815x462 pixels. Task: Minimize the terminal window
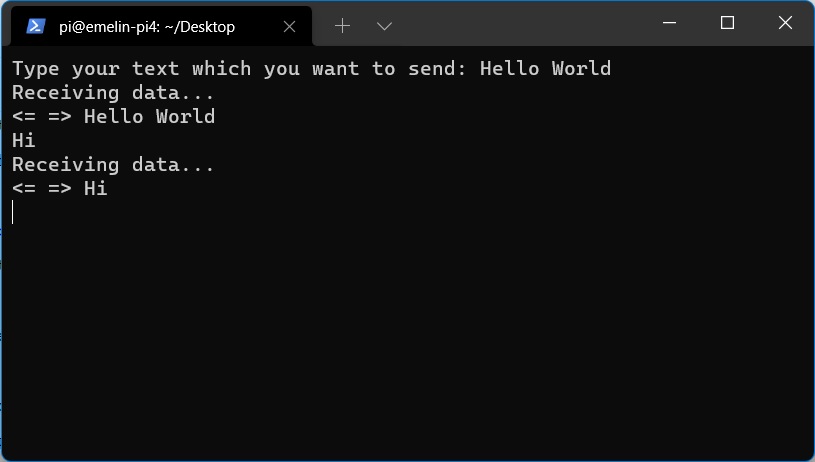pyautogui.click(x=671, y=23)
